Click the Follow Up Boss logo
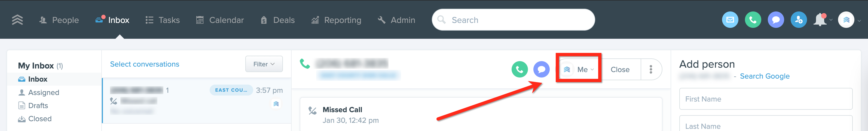 click(x=17, y=20)
